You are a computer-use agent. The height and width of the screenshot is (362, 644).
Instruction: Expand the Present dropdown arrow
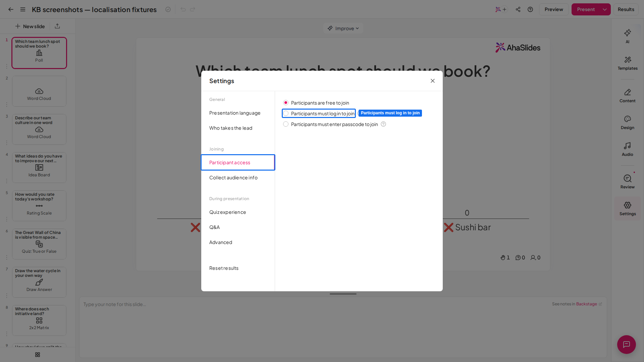[x=605, y=9]
